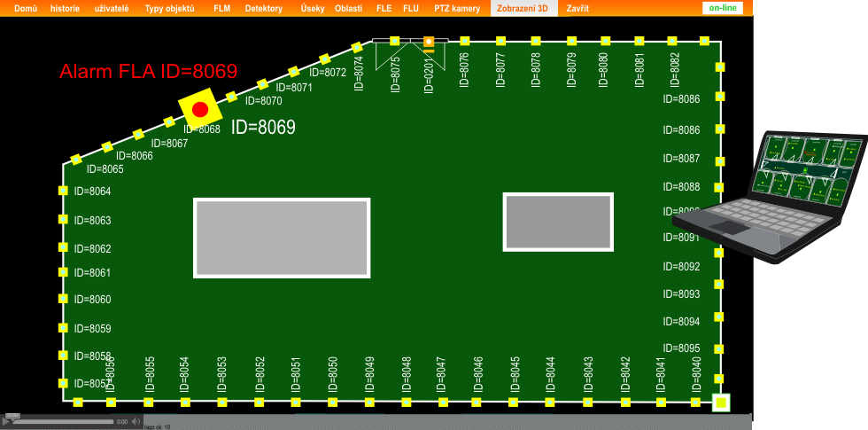Click the bottom fence sensor ID=8048
Viewport: 868px width, 430px height.
pyautogui.click(x=407, y=403)
